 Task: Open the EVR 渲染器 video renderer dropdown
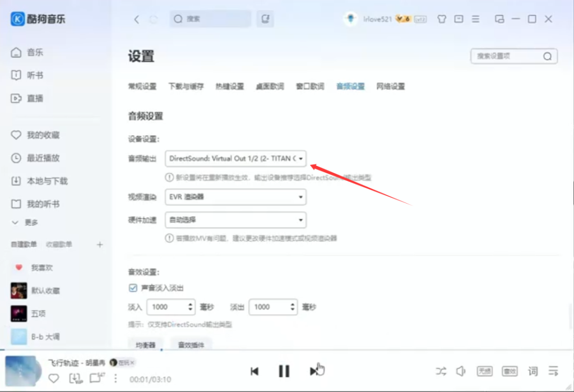tap(235, 197)
